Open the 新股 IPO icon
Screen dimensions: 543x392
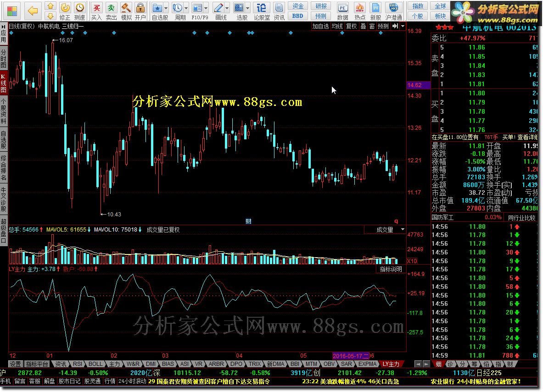[375, 11]
